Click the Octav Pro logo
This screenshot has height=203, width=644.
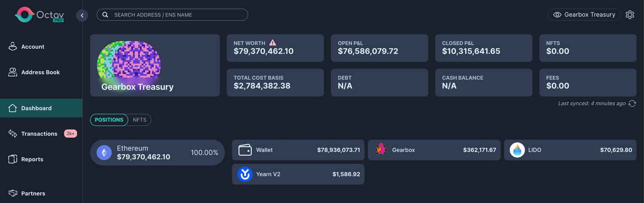(39, 15)
